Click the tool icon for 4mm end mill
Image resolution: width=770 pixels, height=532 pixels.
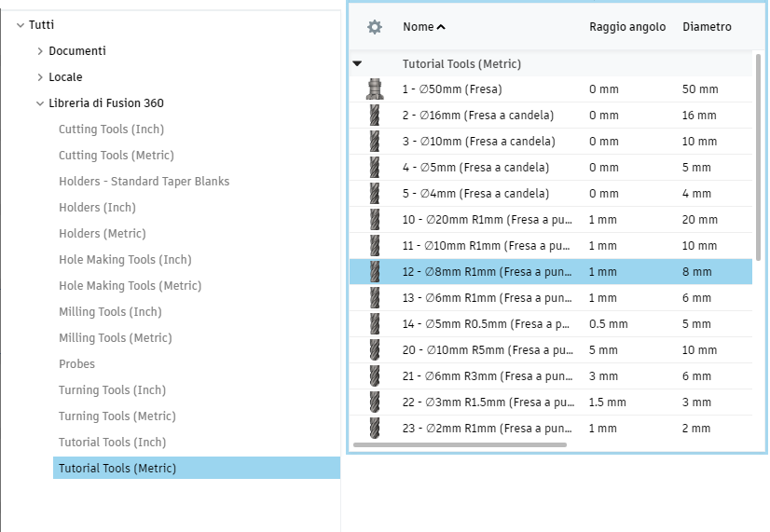pos(375,194)
